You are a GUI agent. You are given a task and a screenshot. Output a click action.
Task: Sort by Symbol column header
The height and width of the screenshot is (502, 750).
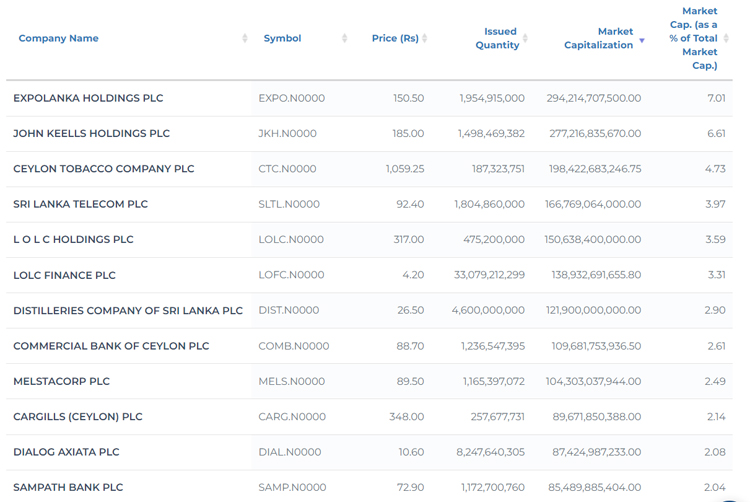click(282, 38)
